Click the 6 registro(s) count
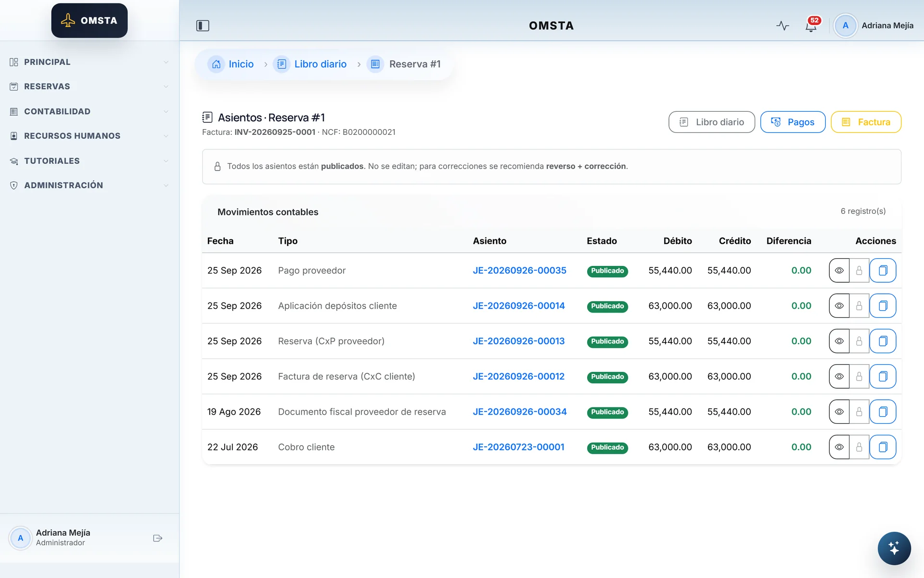 (x=863, y=211)
